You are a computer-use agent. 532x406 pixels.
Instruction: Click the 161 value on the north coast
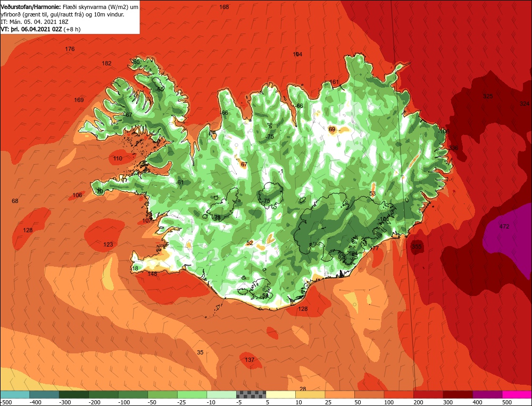pyautogui.click(x=334, y=82)
